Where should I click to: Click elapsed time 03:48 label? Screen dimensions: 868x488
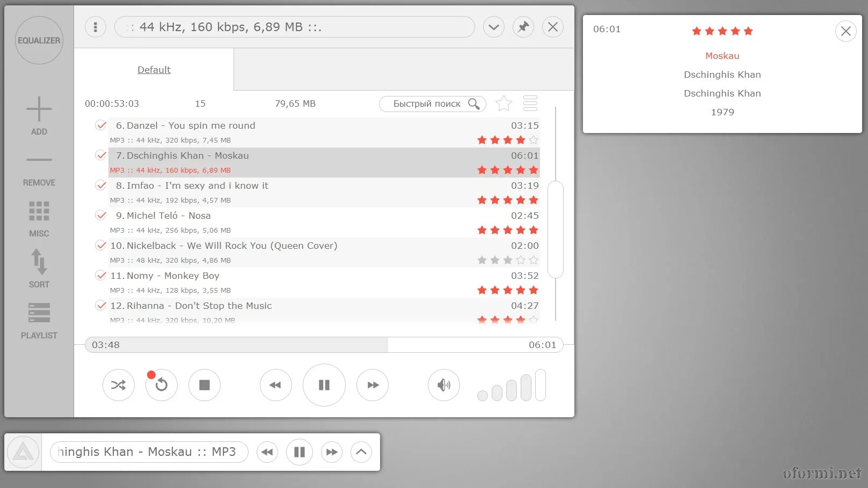(x=106, y=345)
